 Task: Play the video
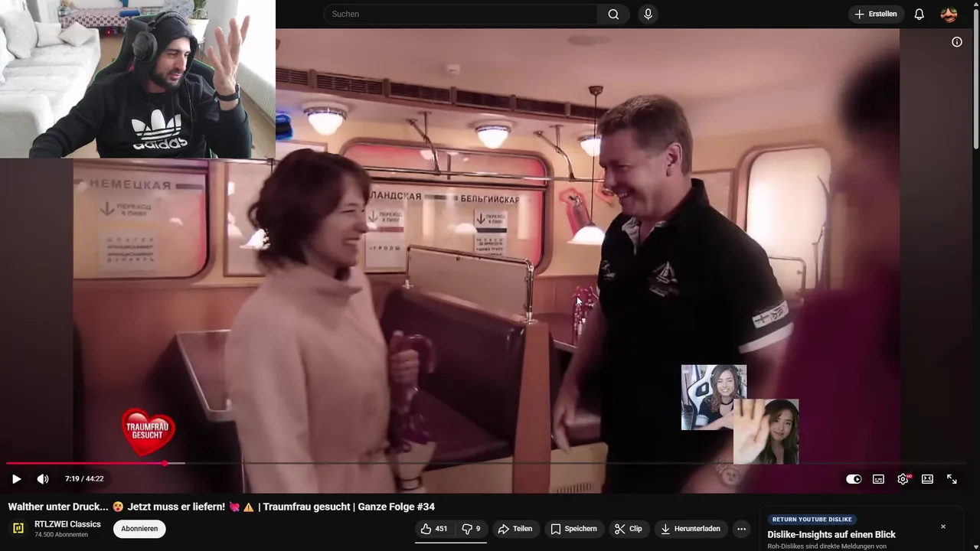pyautogui.click(x=16, y=479)
